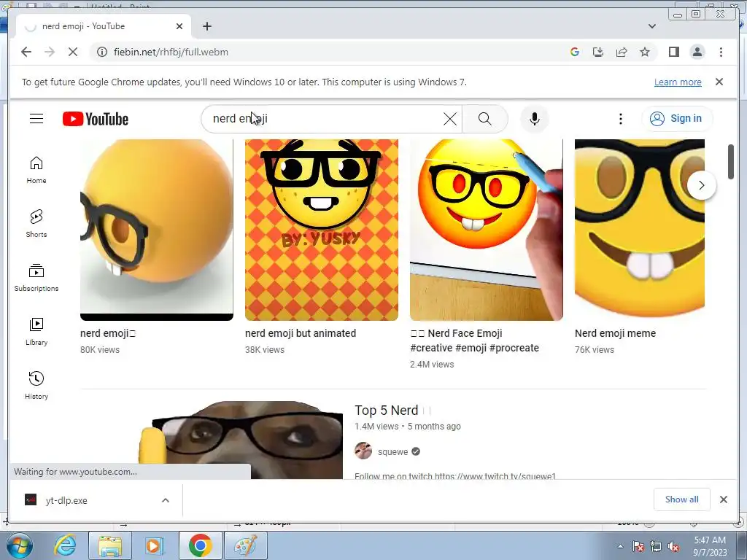Share this page icon

click(622, 52)
